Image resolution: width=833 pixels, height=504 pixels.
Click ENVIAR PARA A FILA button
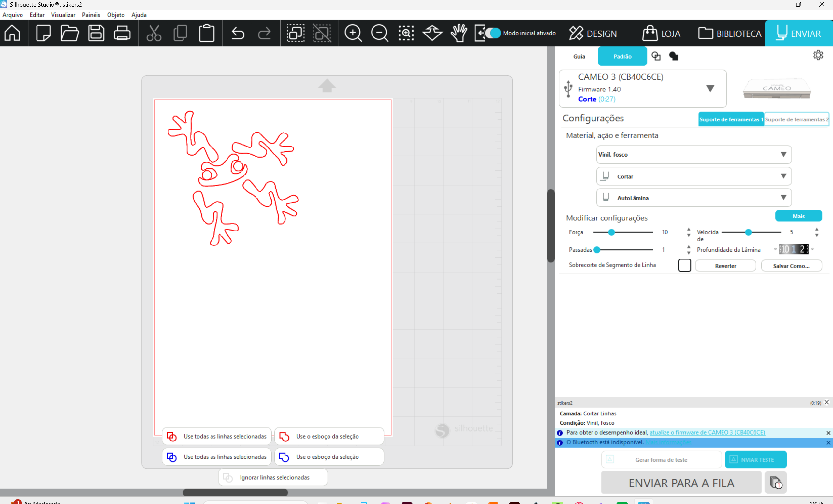(681, 483)
